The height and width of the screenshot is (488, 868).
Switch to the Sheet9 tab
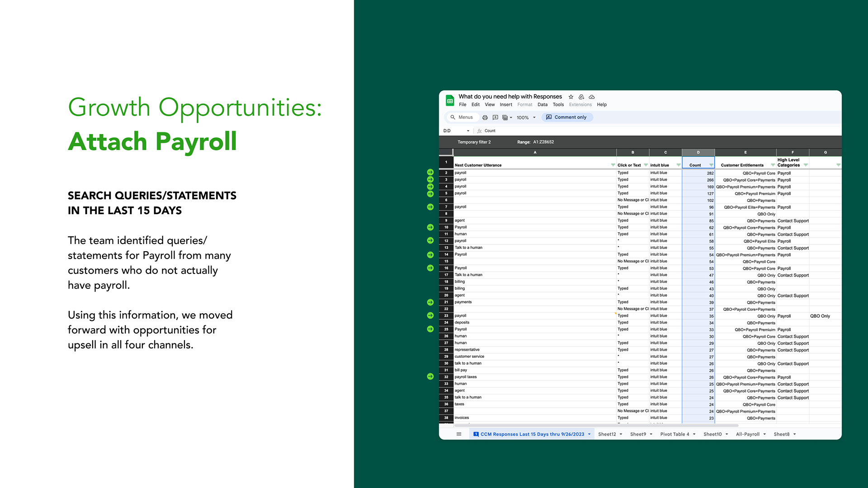tap(638, 434)
